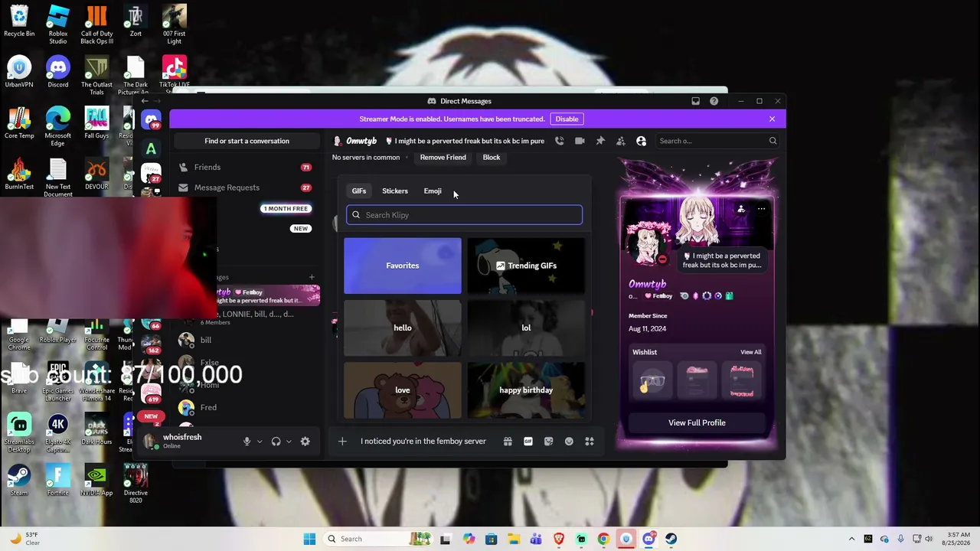View All wishlist items
Screen dimensions: 980x551
751,352
